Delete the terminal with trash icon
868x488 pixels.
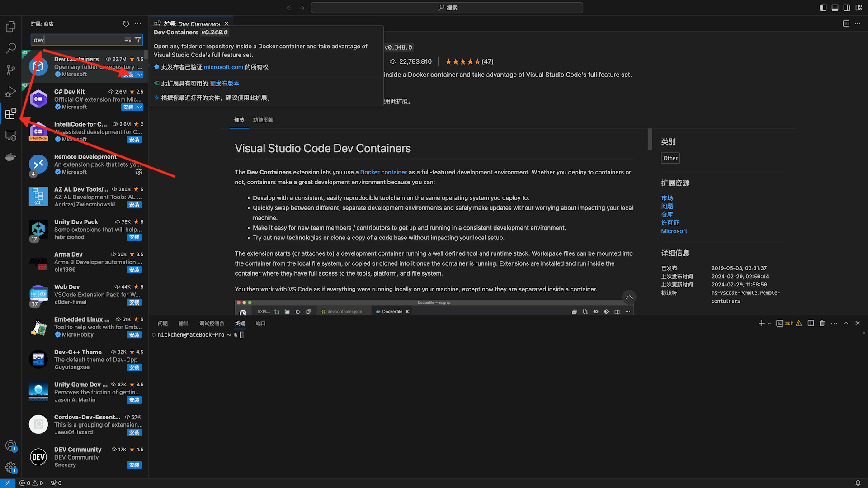[x=822, y=323]
